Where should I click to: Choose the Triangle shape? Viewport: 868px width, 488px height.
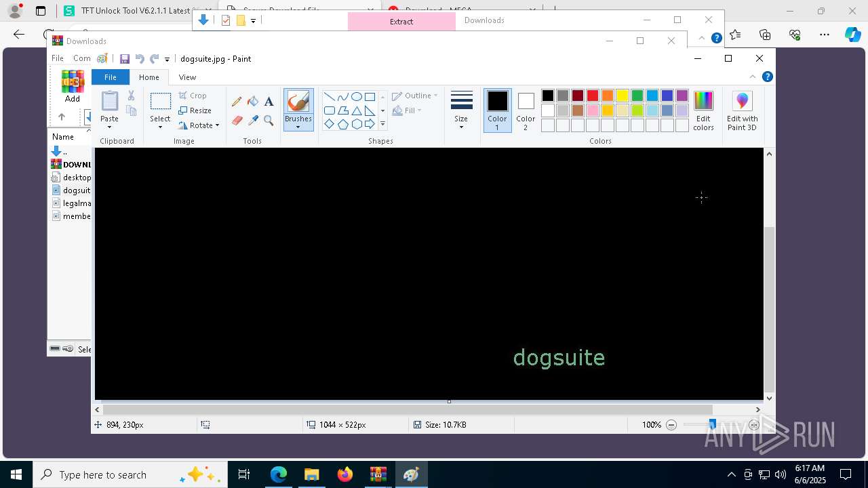tap(356, 110)
